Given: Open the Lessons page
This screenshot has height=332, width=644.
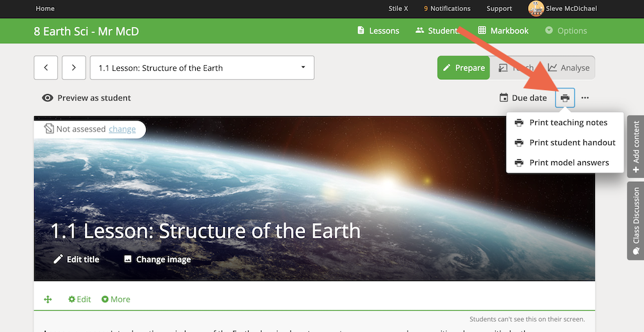Looking at the screenshot, I should (378, 31).
